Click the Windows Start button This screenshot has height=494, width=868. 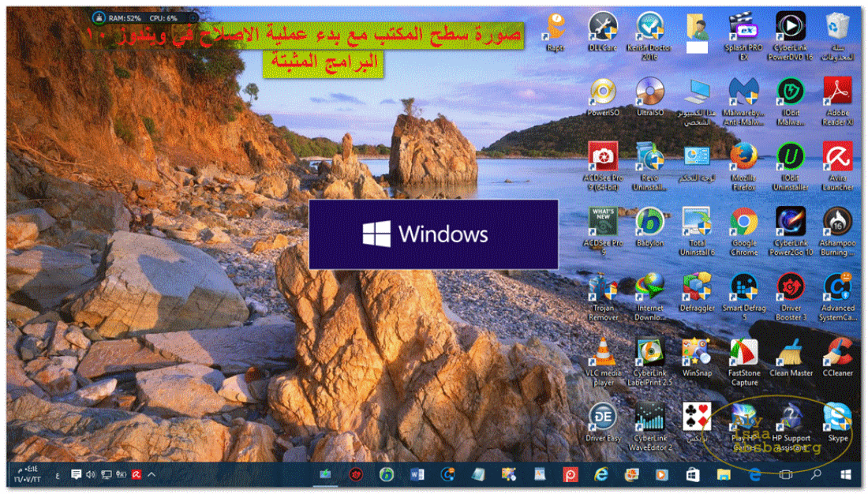pos(846,474)
